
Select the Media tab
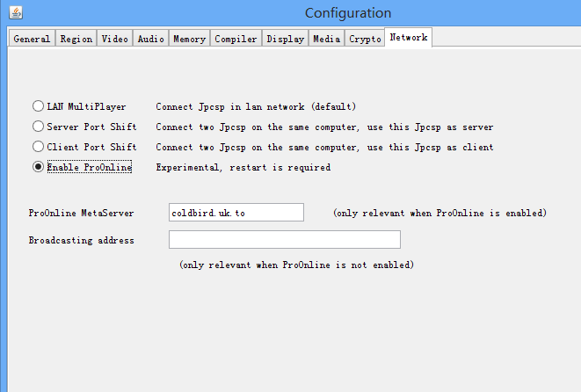pos(326,39)
